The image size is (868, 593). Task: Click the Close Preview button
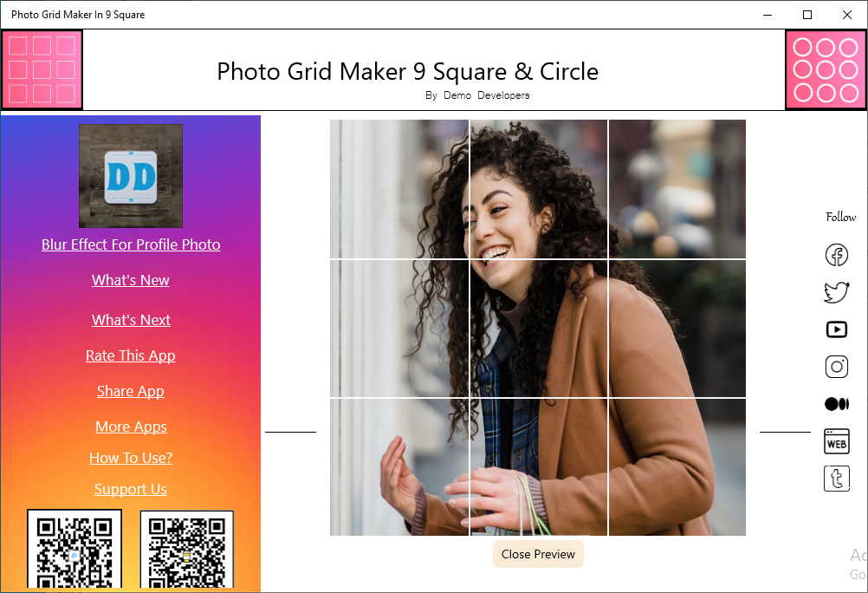pos(538,554)
